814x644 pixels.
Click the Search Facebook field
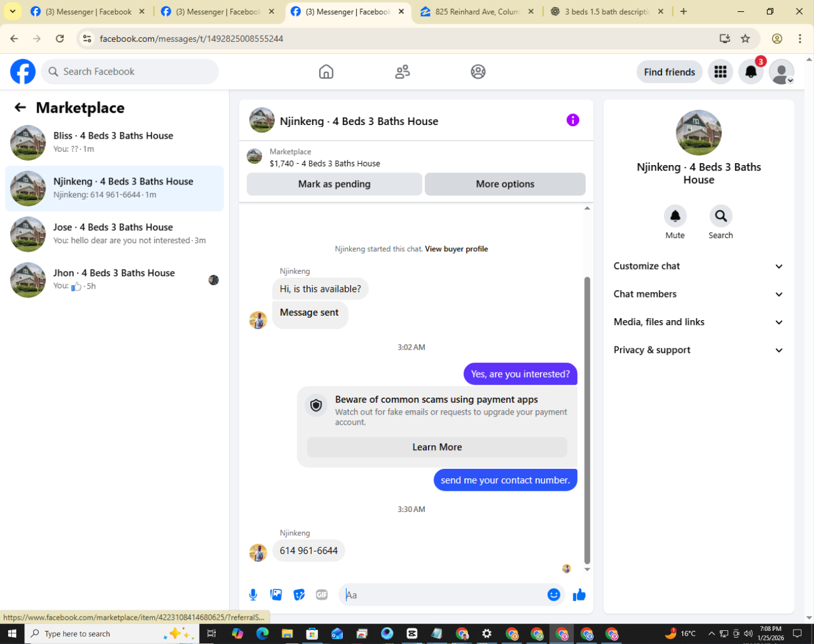point(130,72)
